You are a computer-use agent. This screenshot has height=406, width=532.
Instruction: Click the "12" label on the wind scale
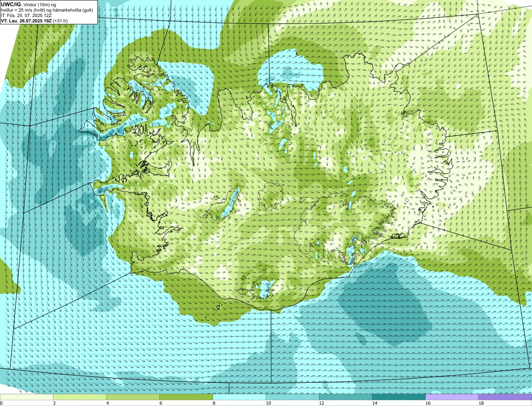(322, 403)
